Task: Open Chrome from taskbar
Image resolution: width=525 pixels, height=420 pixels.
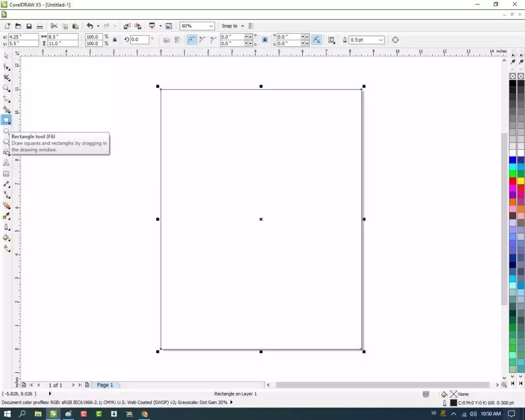Action: [x=144, y=414]
